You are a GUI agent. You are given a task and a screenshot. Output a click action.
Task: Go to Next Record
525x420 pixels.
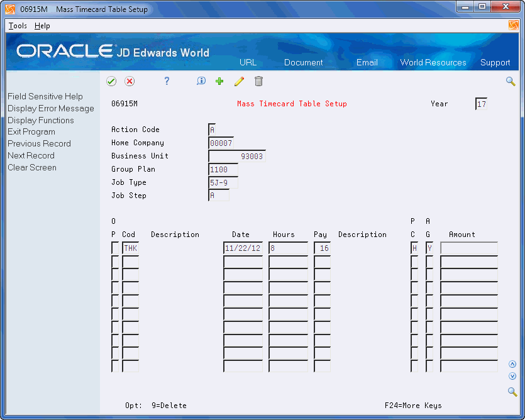click(x=31, y=155)
